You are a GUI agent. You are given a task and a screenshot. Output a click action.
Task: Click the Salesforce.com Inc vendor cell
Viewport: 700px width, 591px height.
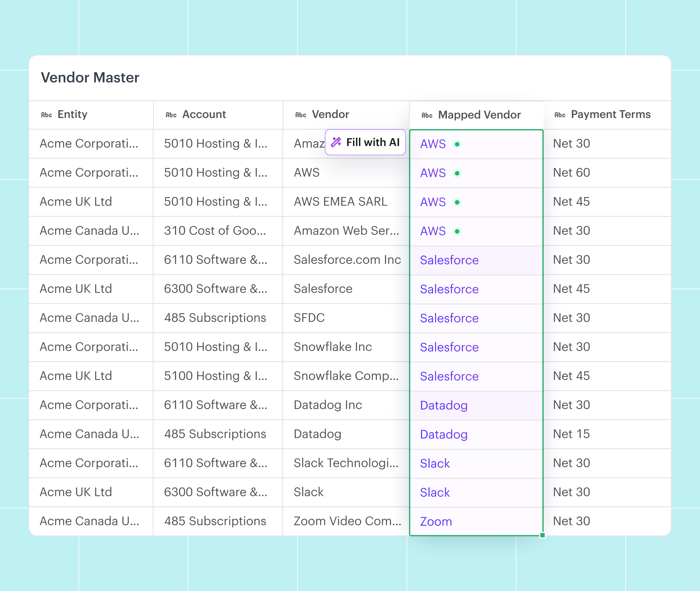click(346, 260)
